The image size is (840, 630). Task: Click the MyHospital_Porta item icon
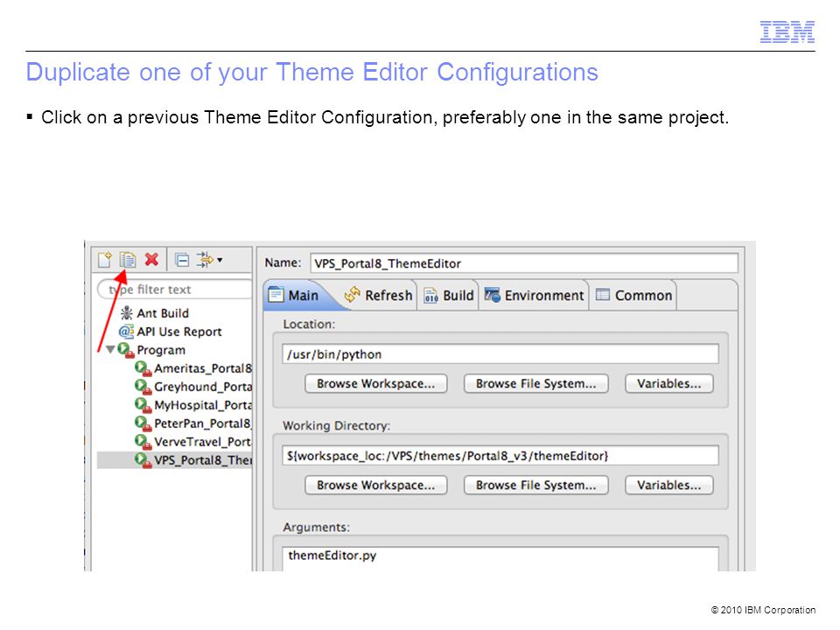point(143,405)
